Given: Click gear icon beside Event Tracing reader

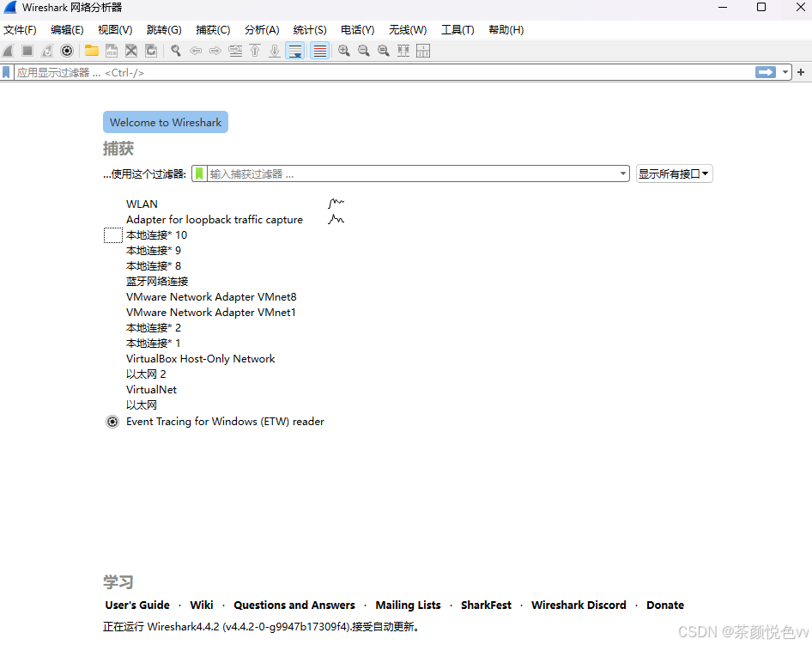Looking at the screenshot, I should click(x=112, y=422).
